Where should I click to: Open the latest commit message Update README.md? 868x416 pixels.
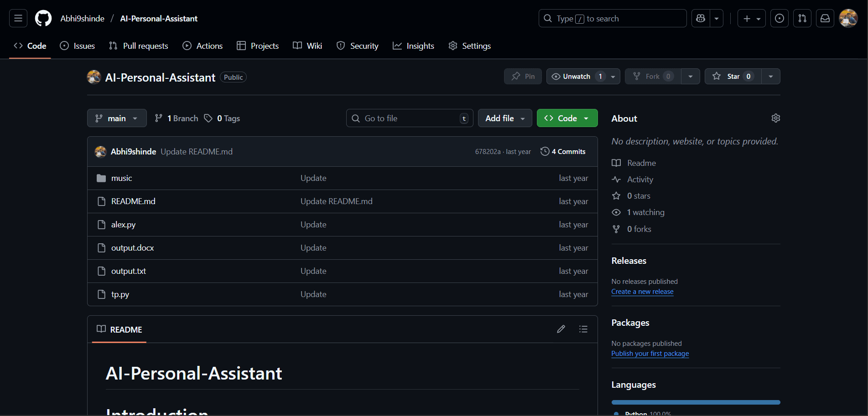click(x=197, y=152)
